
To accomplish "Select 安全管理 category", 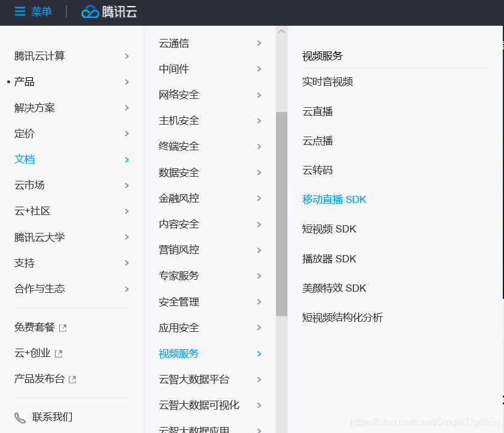I will click(x=179, y=302).
